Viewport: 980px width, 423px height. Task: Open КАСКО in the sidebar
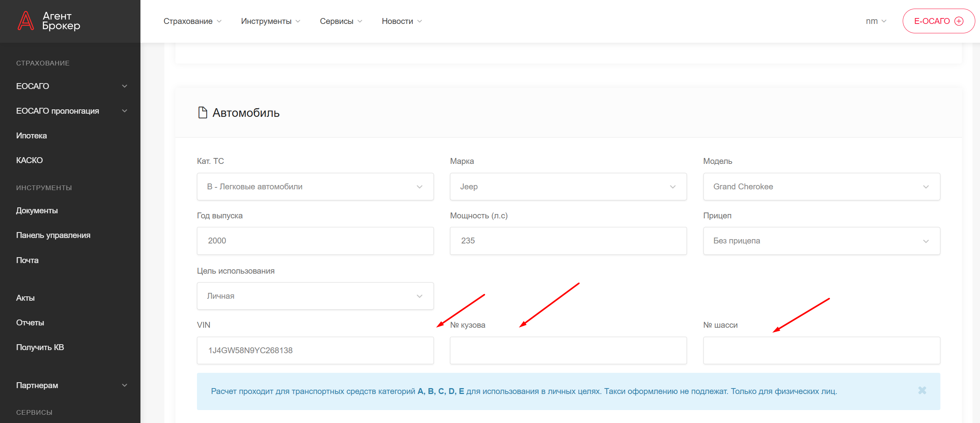click(x=29, y=160)
